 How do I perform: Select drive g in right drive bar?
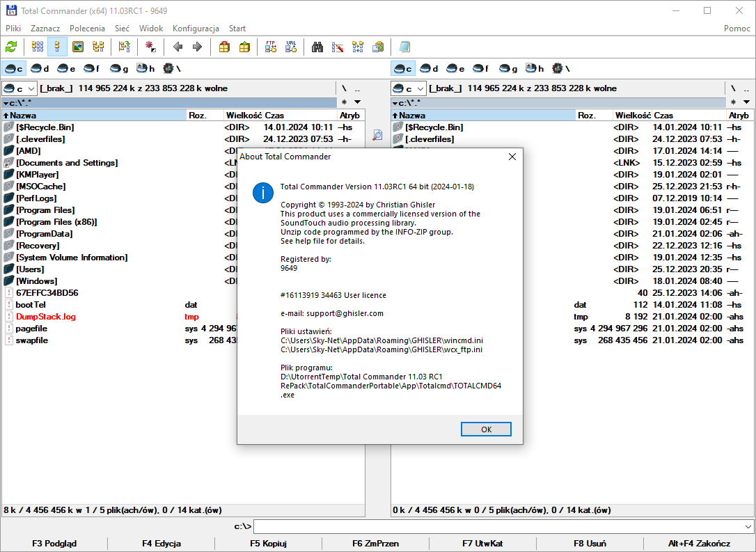point(508,69)
